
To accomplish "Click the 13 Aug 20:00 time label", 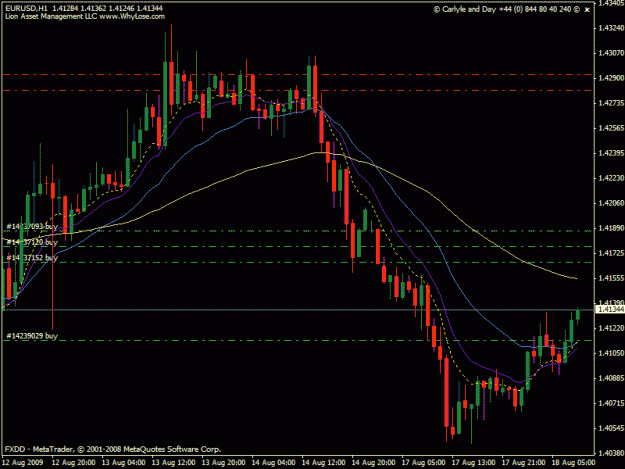I will tap(224, 463).
